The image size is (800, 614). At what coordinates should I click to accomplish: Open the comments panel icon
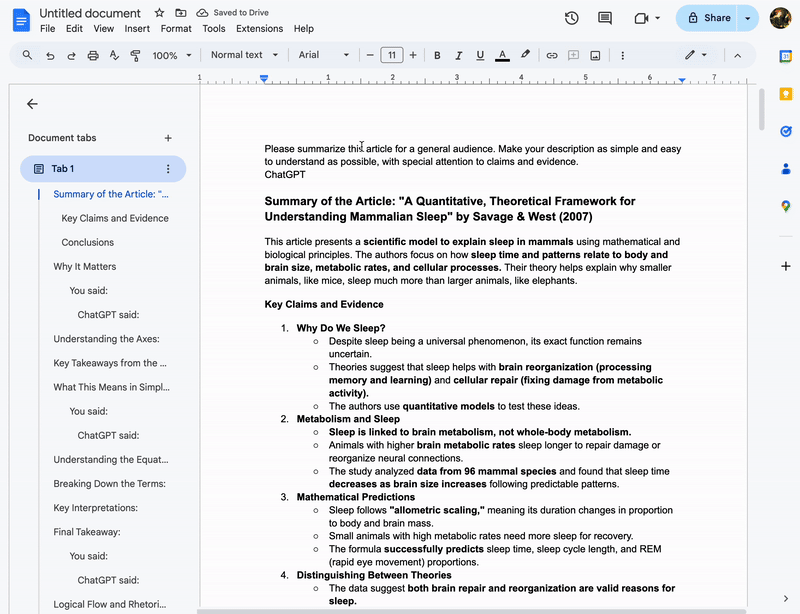(x=605, y=18)
